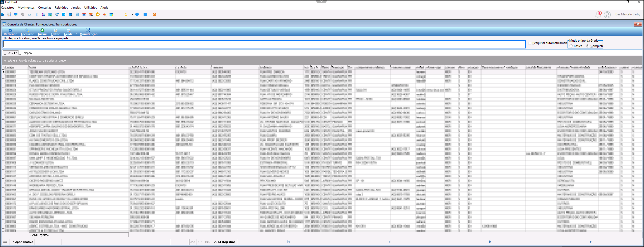Close the Consulta de Clientes window
Image resolution: width=644 pixels, height=247 pixels.
[x=638, y=24]
